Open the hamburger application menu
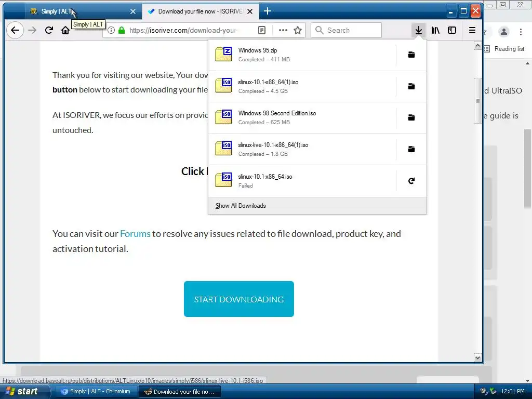The image size is (532, 399). (x=472, y=31)
